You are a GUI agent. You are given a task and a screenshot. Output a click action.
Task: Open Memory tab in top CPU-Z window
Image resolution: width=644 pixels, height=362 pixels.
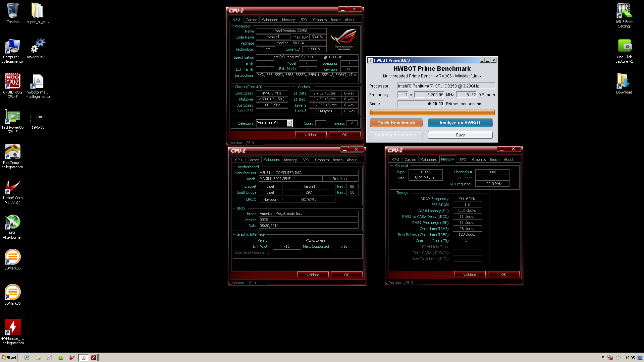click(288, 20)
